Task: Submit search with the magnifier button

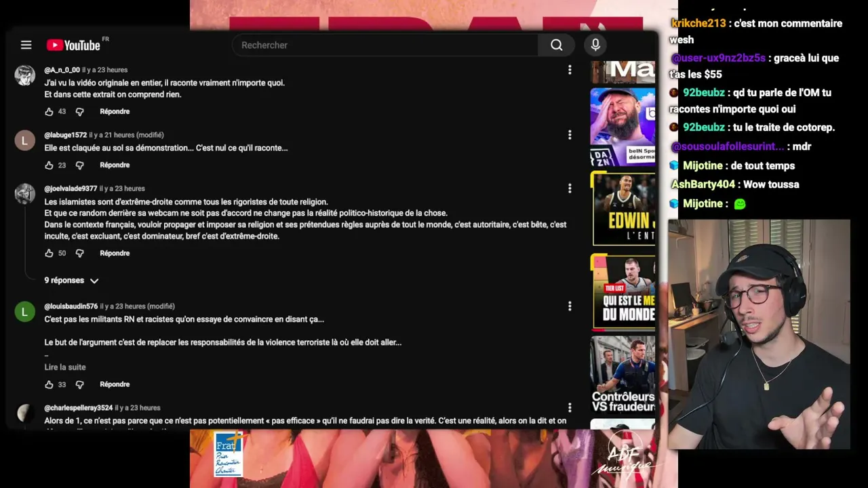Action: (557, 45)
